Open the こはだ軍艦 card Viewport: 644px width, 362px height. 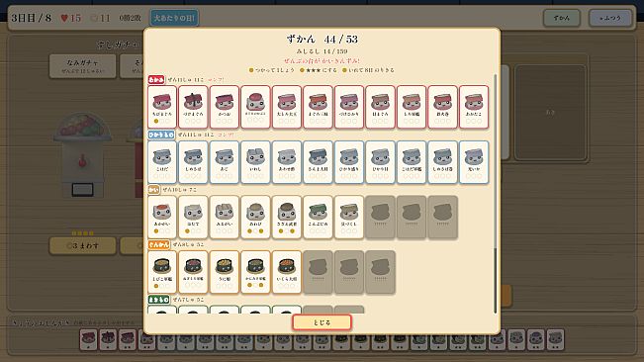(412, 162)
